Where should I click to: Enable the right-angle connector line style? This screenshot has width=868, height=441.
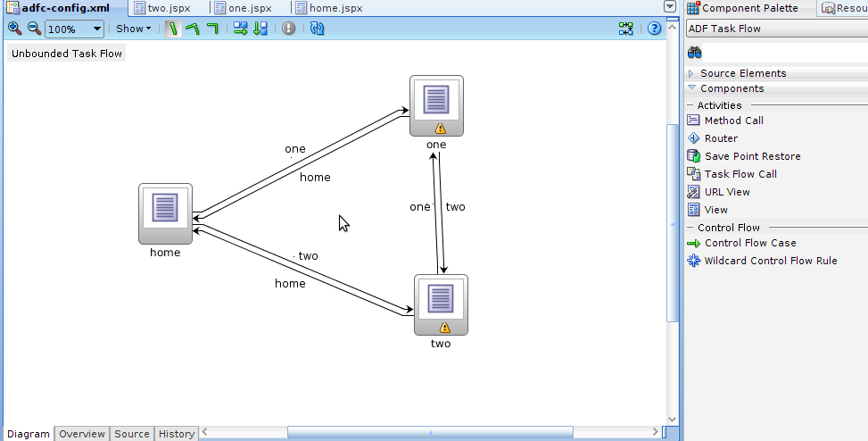point(212,29)
